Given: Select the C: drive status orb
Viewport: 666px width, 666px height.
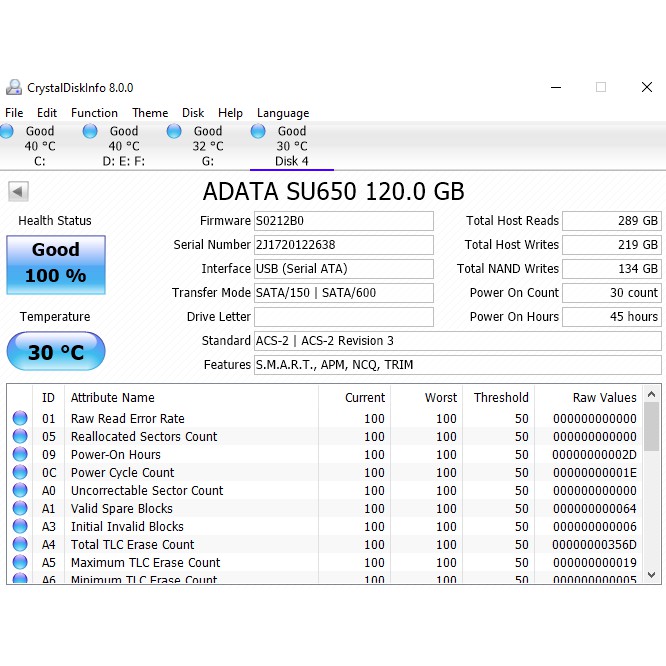Looking at the screenshot, I should pos(8,131).
